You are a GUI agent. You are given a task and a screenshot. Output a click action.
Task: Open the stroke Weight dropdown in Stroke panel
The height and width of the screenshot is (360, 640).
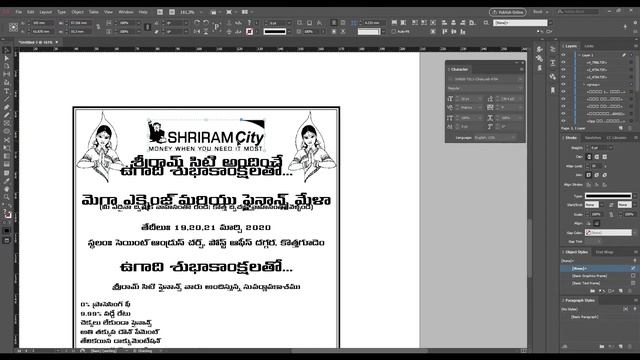[611, 148]
